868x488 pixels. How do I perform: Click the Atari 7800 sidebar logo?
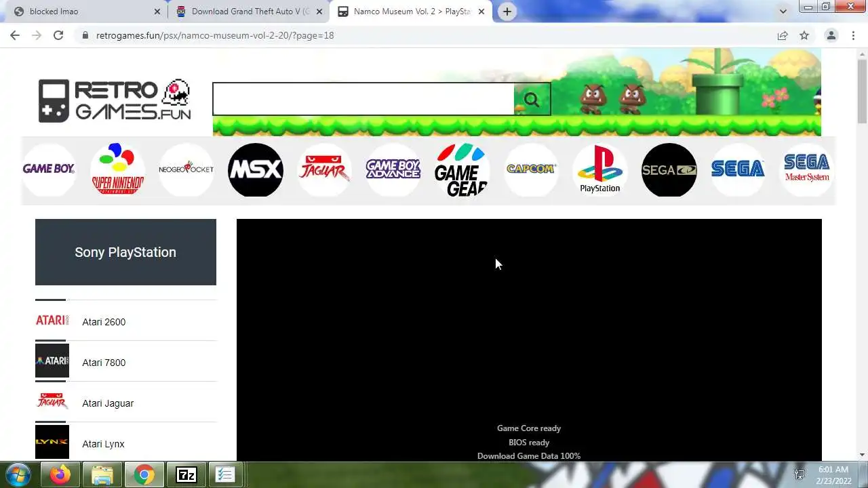52,361
